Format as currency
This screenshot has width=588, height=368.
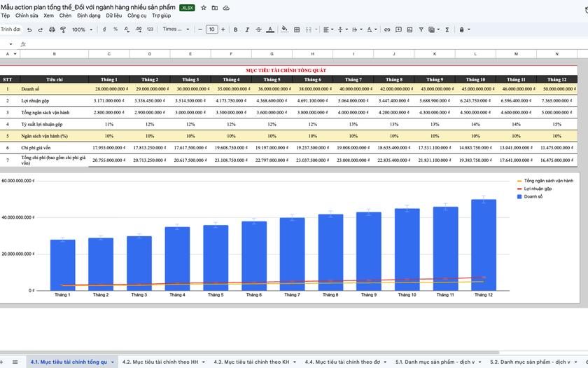click(104, 29)
